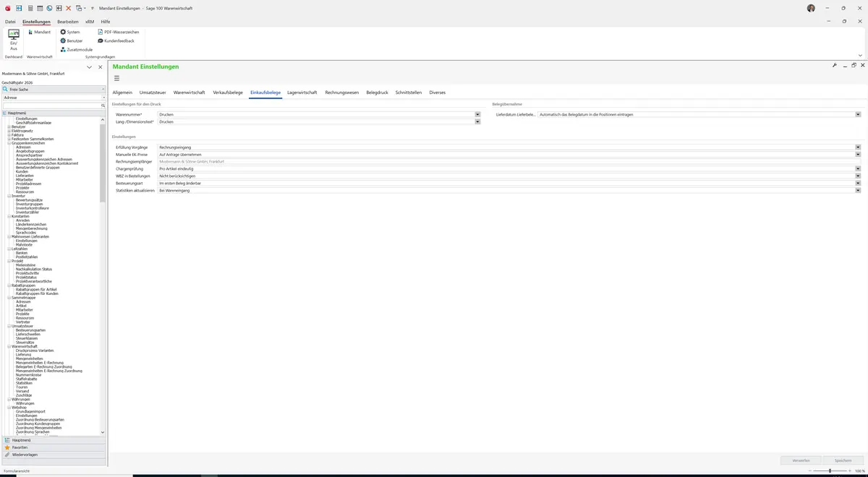Switch to Schnittstellen tab
Screen dimensions: 868x477
pos(409,93)
